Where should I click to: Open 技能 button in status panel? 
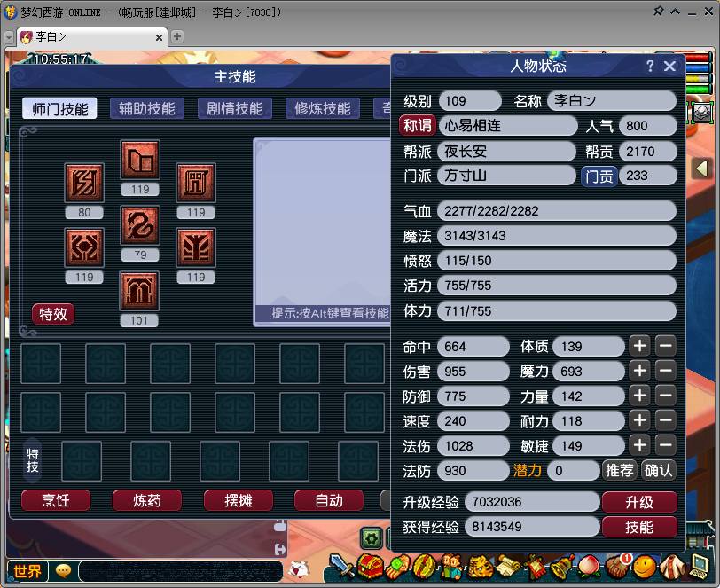639,527
